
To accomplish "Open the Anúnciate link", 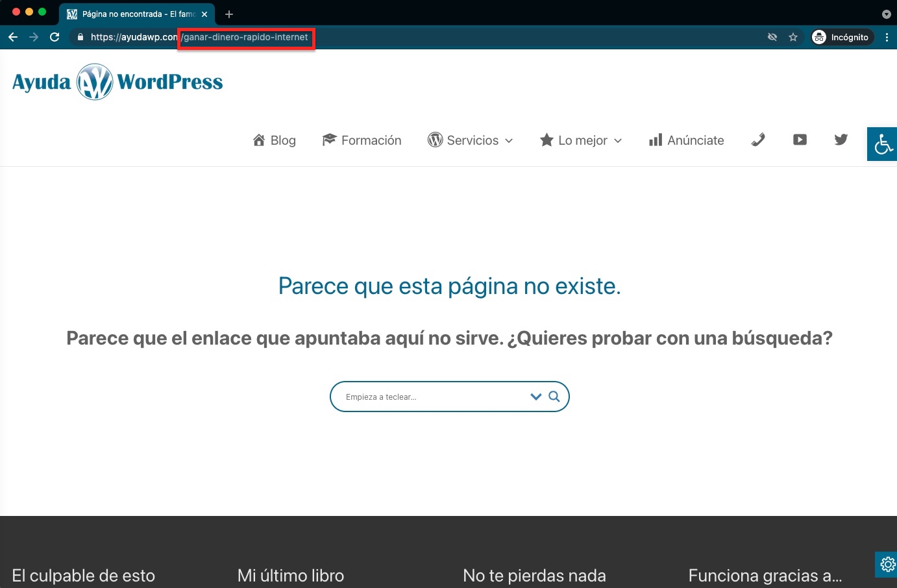I will point(687,140).
